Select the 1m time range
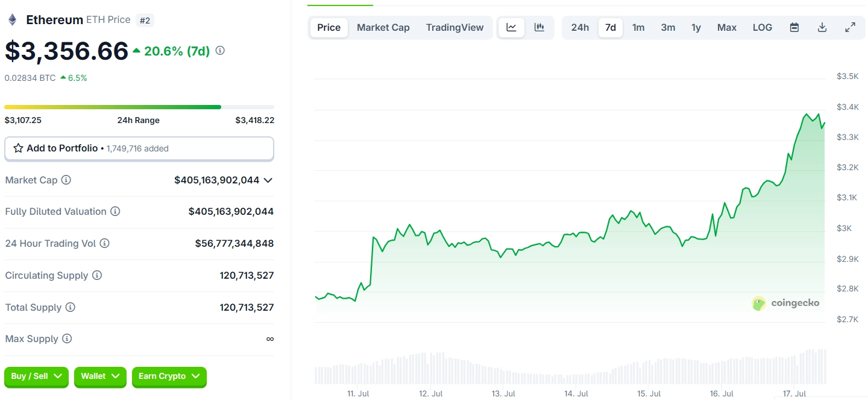 point(638,27)
